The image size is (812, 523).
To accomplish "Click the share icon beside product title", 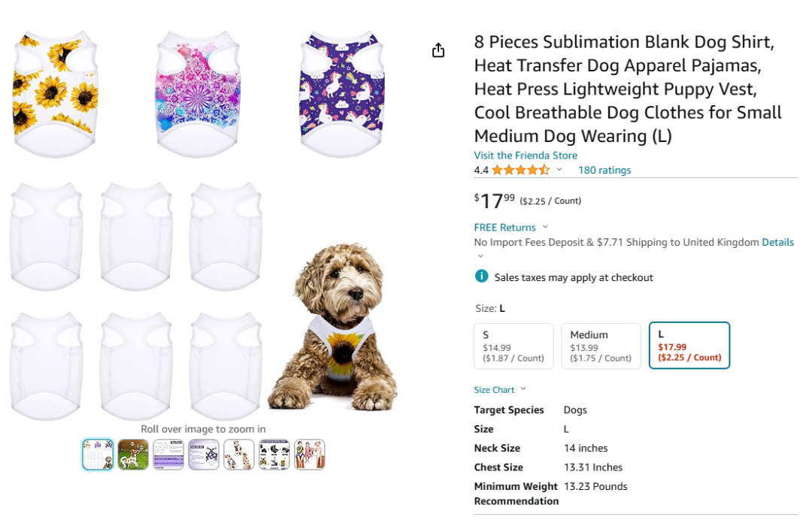I will 438,50.
